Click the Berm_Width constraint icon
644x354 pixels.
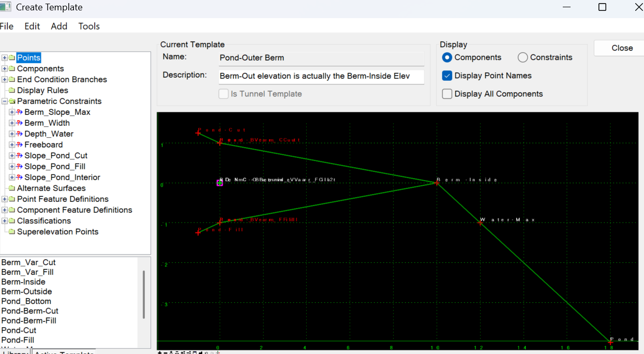point(20,123)
